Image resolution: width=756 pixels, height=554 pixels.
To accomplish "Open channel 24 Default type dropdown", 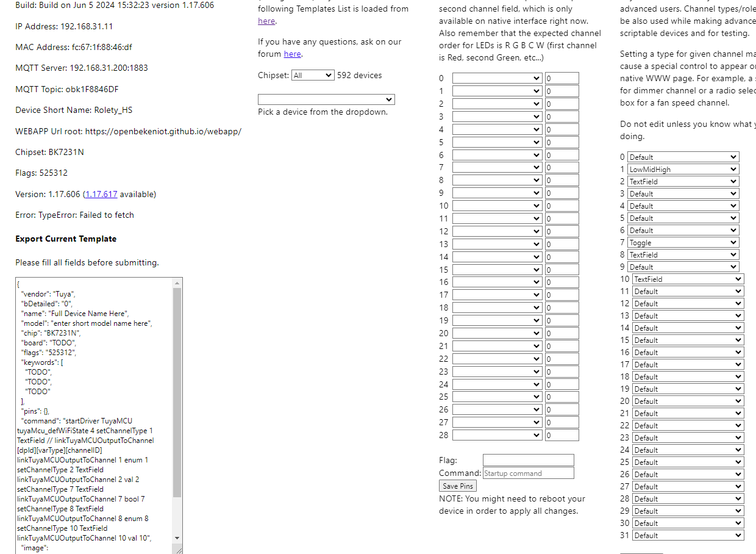I will (688, 450).
